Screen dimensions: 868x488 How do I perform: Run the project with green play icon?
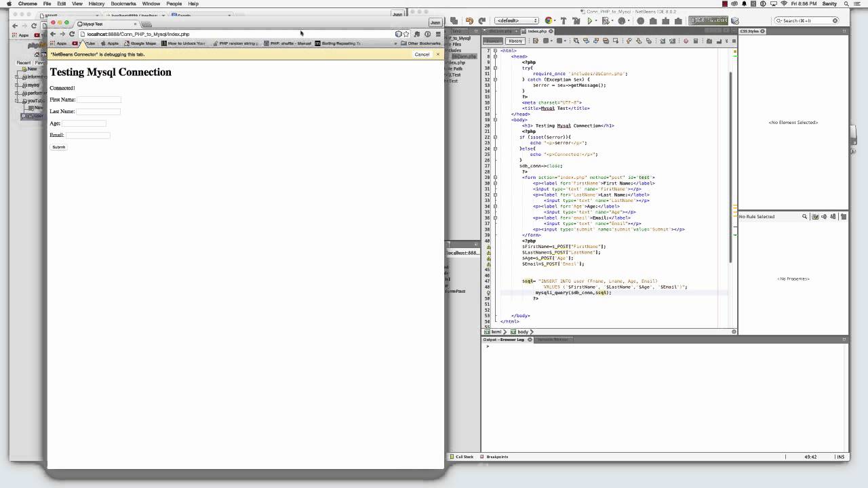tap(590, 20)
